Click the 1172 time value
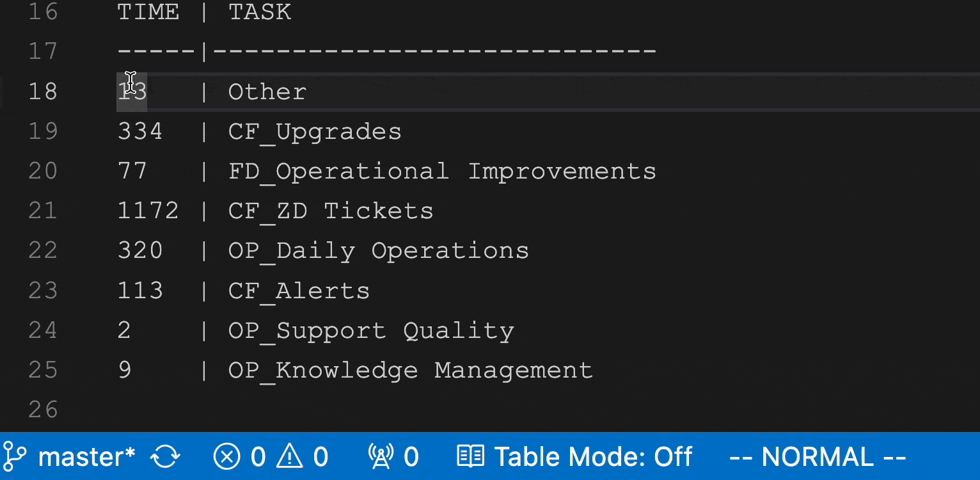980x480 pixels. [148, 211]
